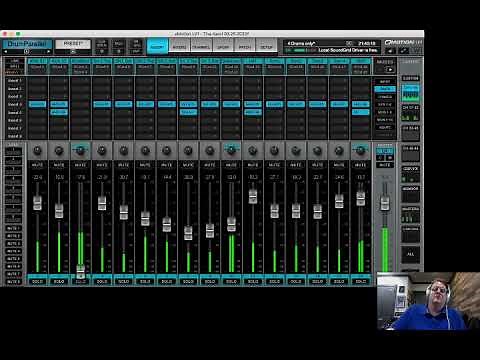This screenshot has height=360, width=480.
Task: Select the GROUPS layer thumbnail
Action: (410, 175)
